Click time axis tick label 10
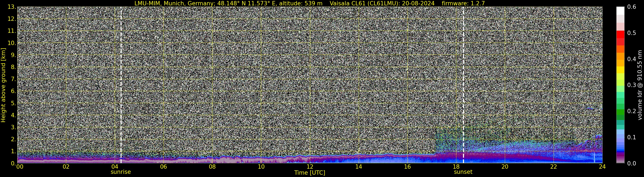Screen dimensions: 644x177 261,167
